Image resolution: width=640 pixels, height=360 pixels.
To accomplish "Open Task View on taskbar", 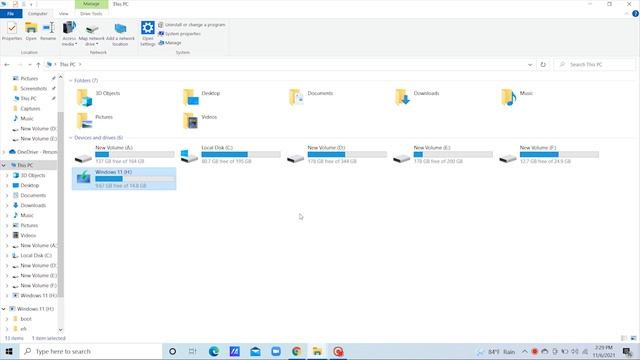I will coord(193,351).
